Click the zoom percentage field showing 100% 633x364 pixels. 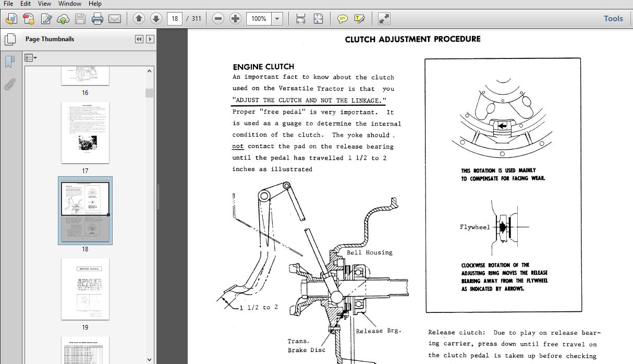(259, 19)
